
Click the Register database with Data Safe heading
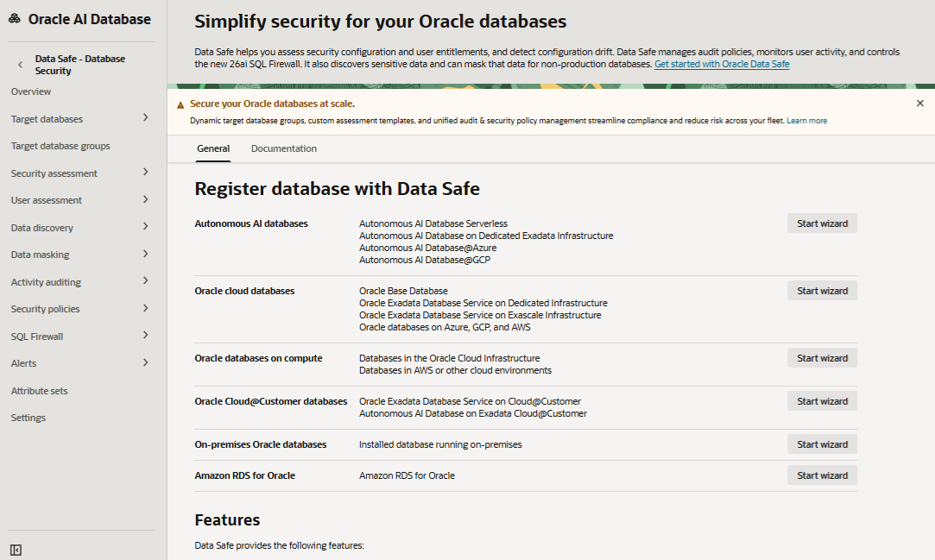[337, 188]
